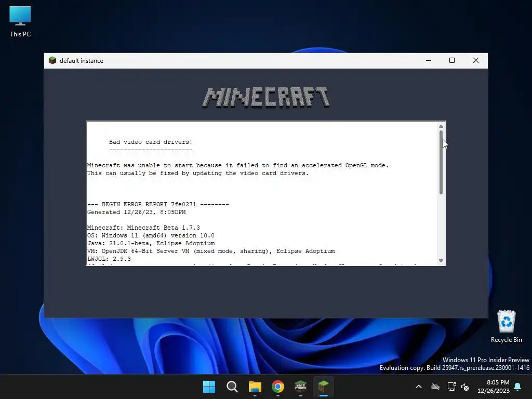The image size is (532, 399).
Task: Click the 'Java: 21.0.1-beta, Eclipse Adoptium' line
Action: click(x=151, y=243)
